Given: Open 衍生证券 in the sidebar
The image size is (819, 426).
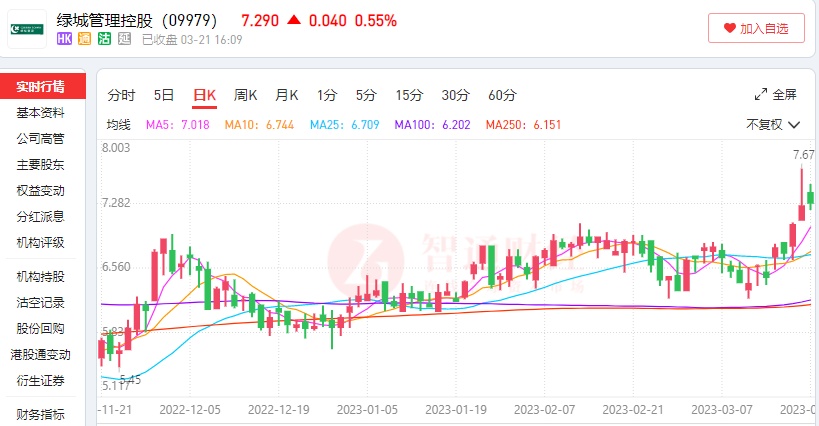Looking at the screenshot, I should pyautogui.click(x=41, y=381).
